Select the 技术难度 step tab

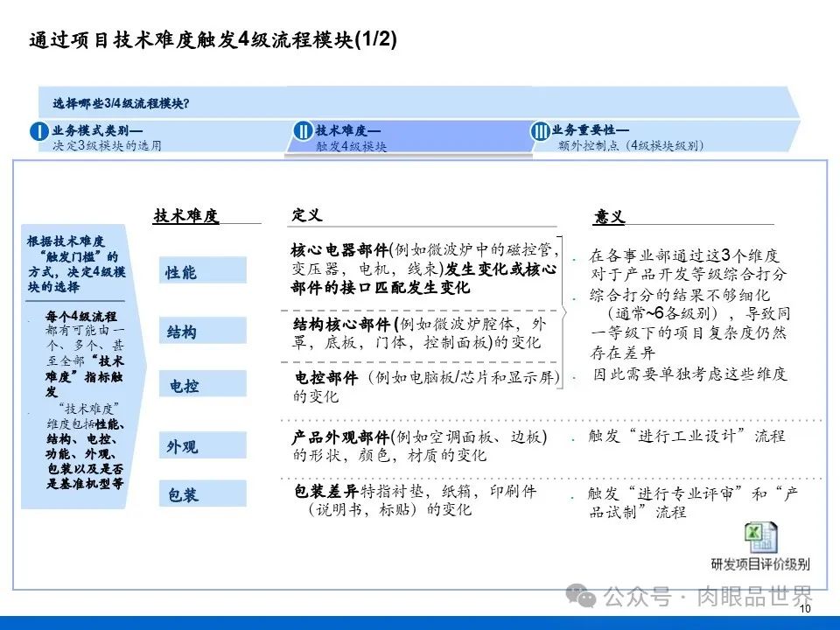[x=409, y=136]
